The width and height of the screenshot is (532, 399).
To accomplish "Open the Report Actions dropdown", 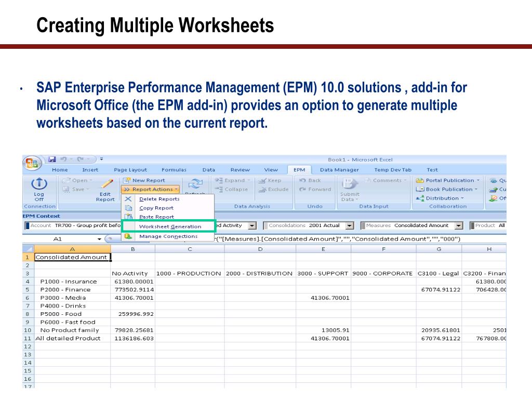I will pyautogui.click(x=150, y=189).
